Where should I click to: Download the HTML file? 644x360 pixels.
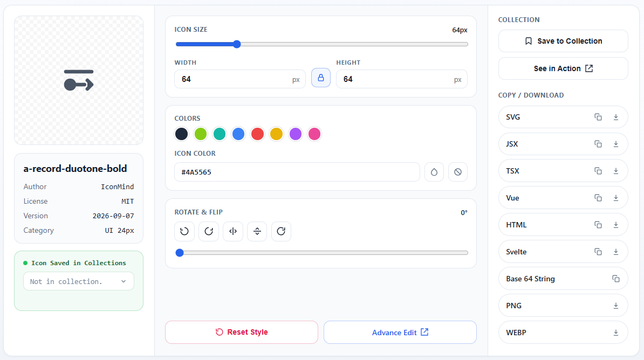[x=615, y=225]
